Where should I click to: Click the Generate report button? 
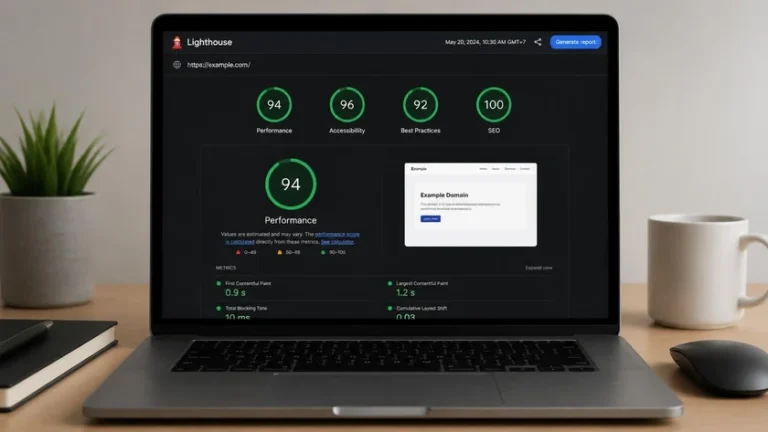(x=576, y=42)
